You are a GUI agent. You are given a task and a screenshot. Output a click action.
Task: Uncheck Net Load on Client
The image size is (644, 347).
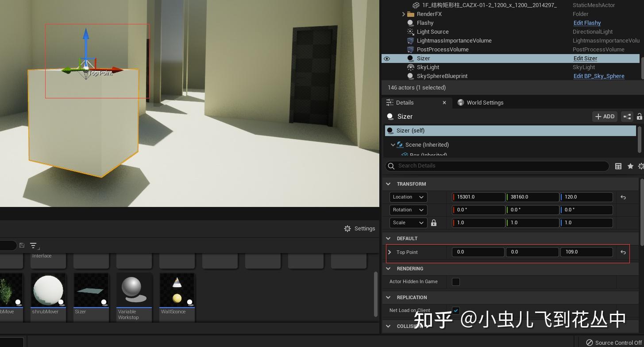point(456,310)
